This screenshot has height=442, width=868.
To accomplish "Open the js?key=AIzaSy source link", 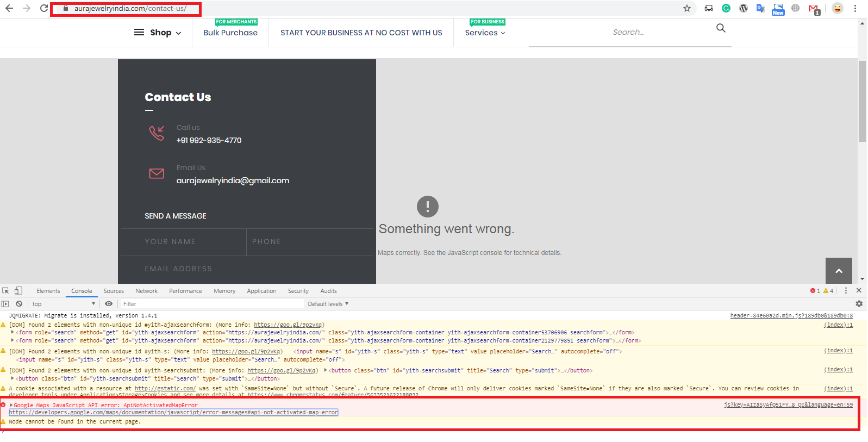I will click(788, 405).
